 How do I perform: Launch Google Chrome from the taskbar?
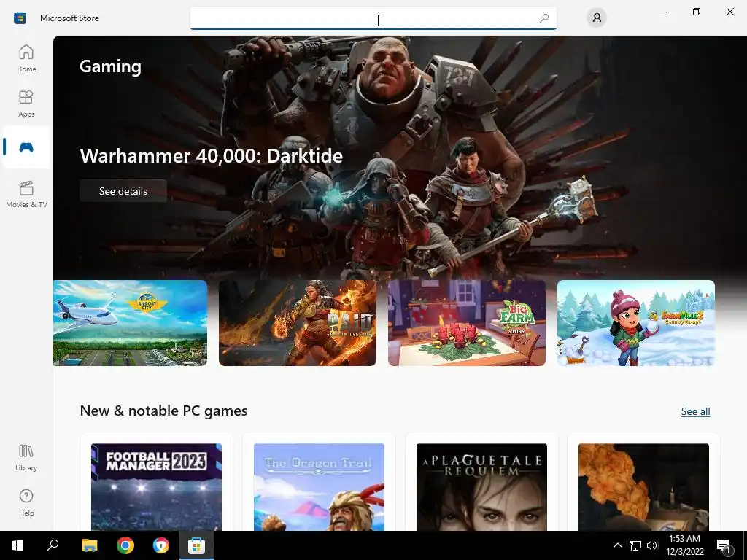coord(125,545)
